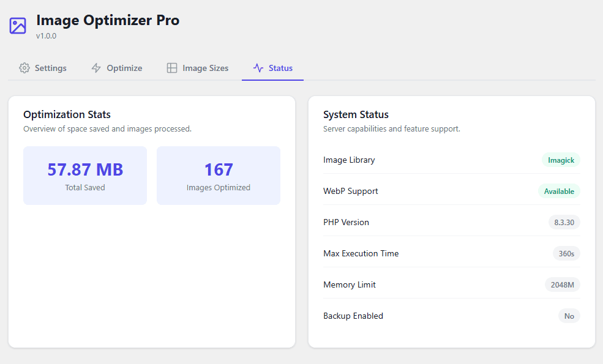This screenshot has width=603, height=364.
Task: Click the 167 images optimized number
Action: pos(219,169)
